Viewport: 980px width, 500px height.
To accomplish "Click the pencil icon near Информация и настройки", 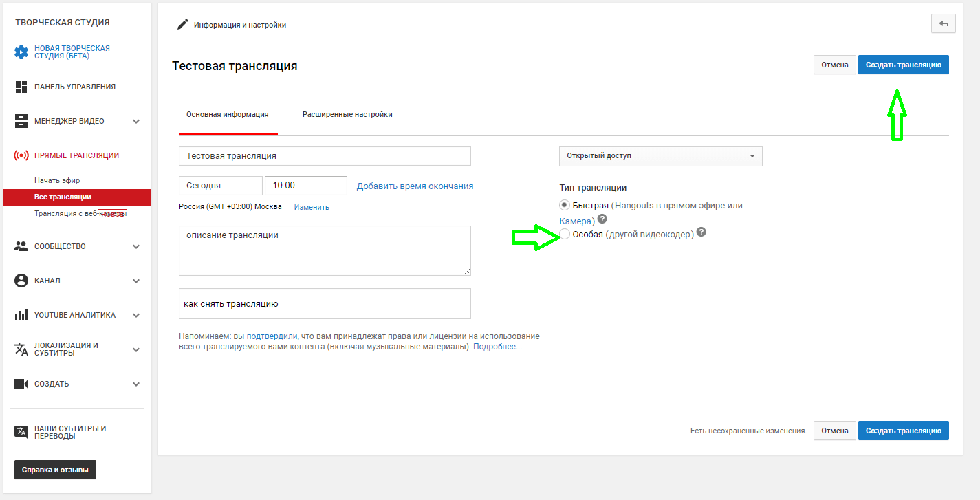I will click(x=182, y=24).
